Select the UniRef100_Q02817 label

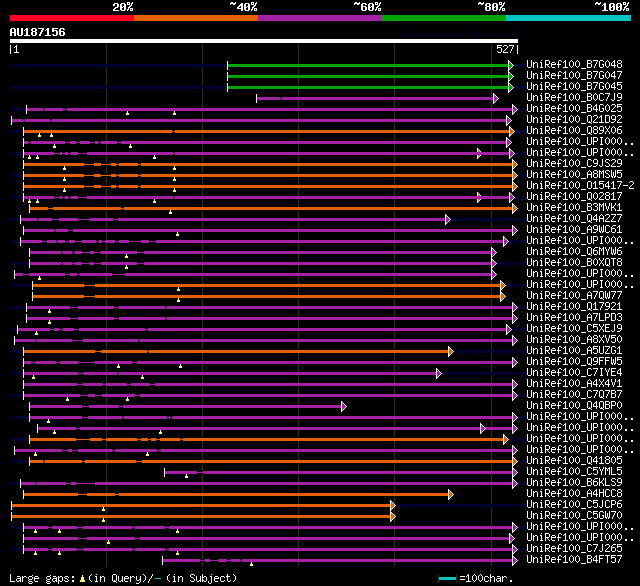[x=574, y=197]
